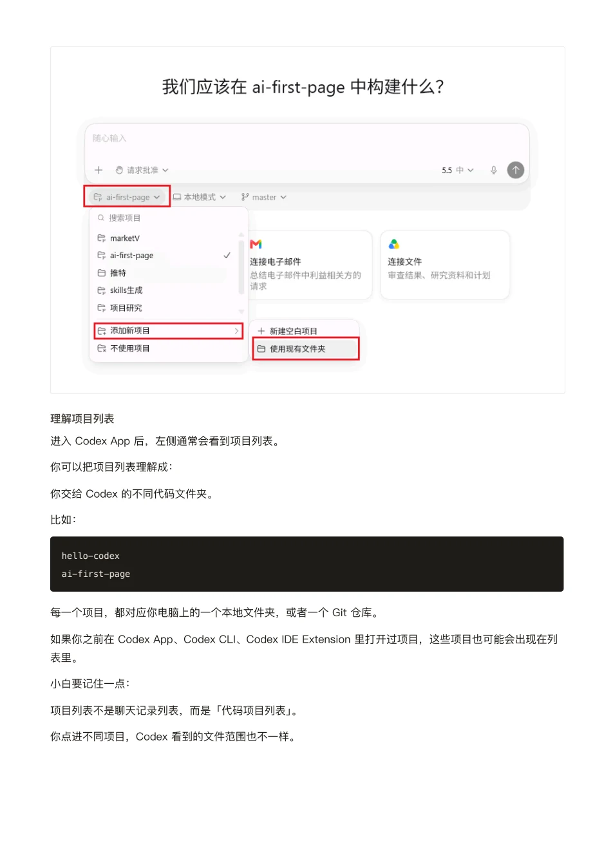
Task: Expand the 添加新项目 submenu
Action: coord(168,331)
